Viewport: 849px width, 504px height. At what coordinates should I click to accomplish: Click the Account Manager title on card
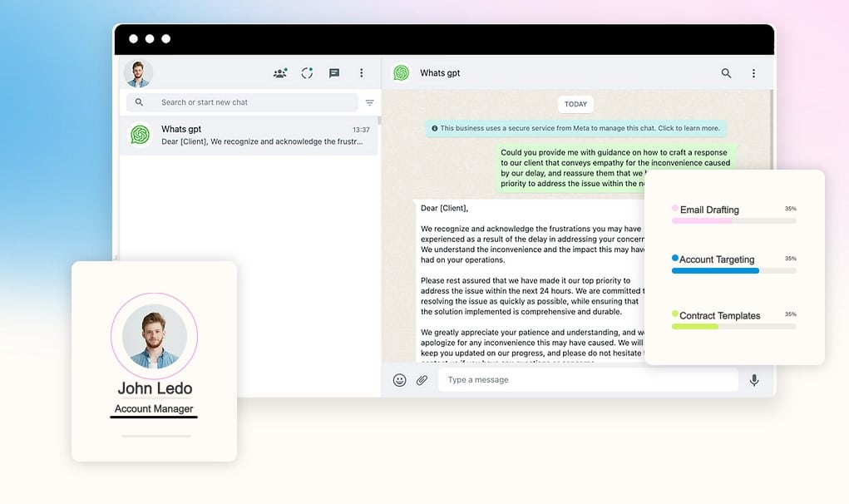coord(154,408)
